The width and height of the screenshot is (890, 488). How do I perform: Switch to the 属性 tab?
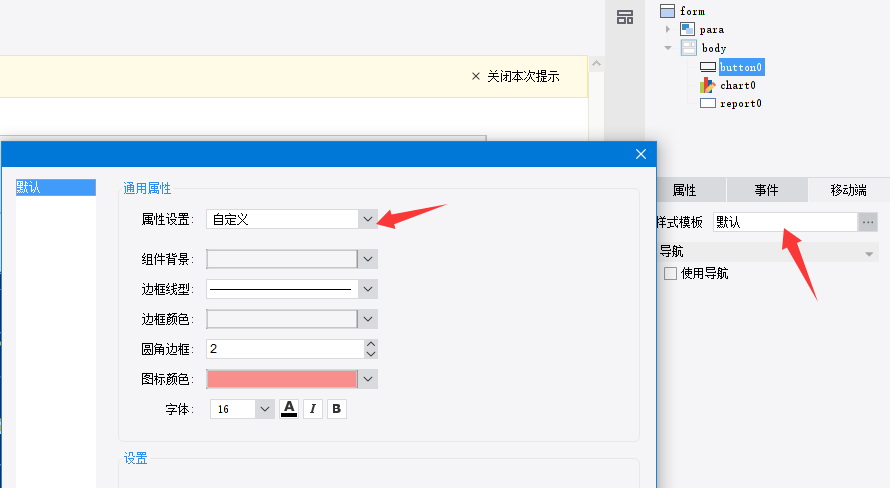pos(685,190)
